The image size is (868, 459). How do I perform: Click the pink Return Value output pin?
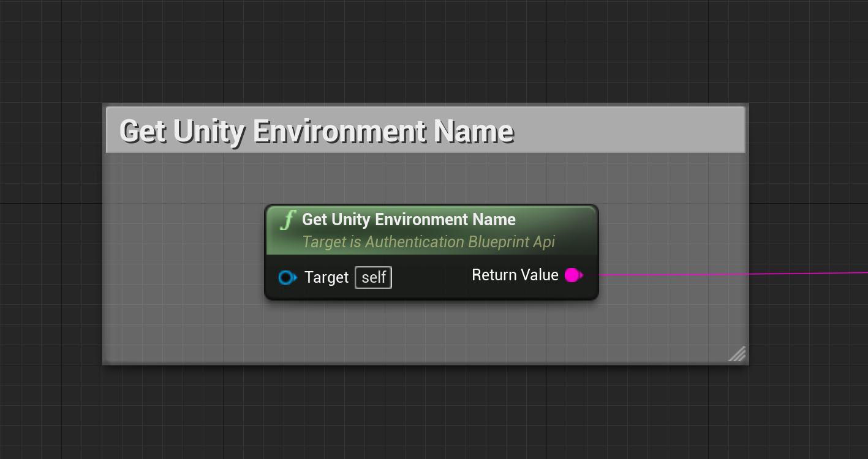[x=573, y=275]
